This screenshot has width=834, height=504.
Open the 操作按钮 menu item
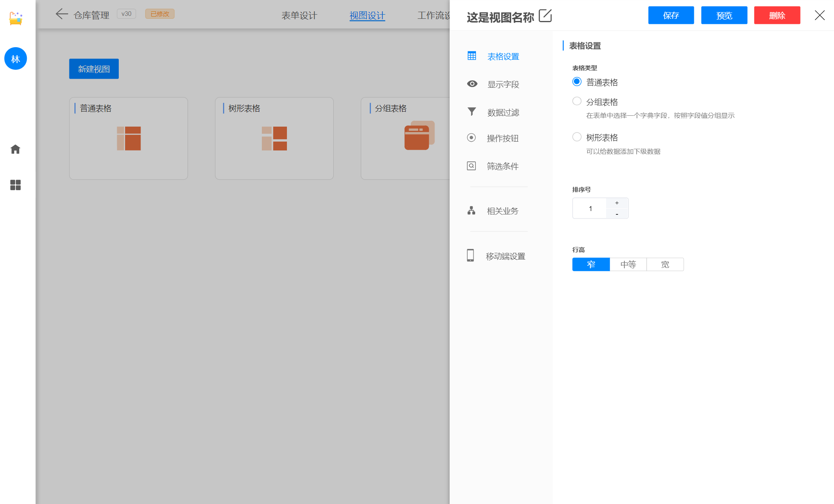click(x=503, y=138)
